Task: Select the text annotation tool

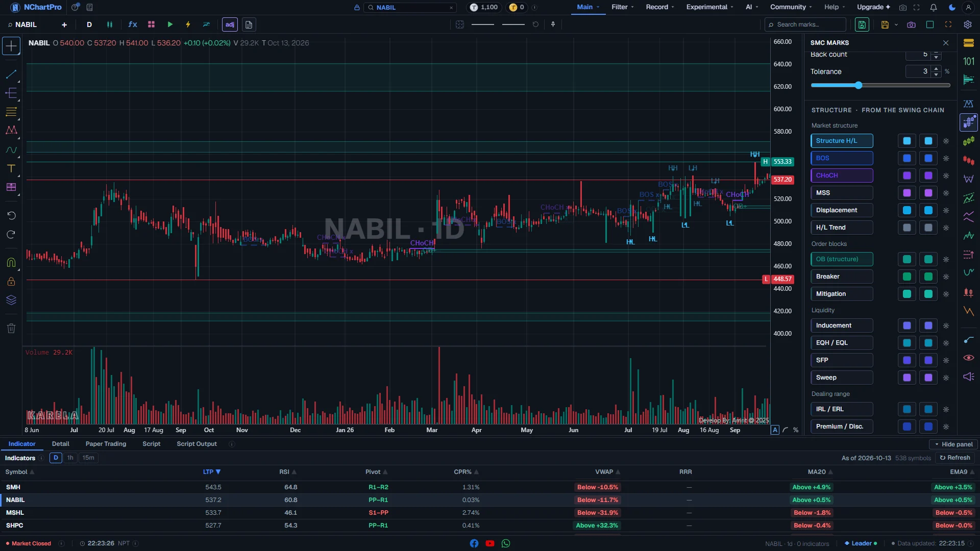Action: [11, 168]
